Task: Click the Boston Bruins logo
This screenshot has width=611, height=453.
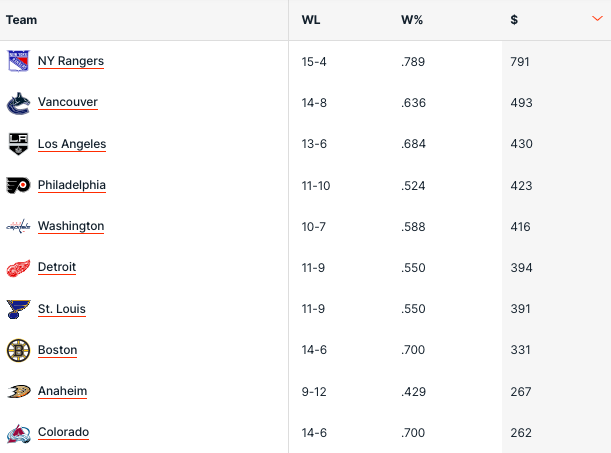Action: click(x=19, y=350)
